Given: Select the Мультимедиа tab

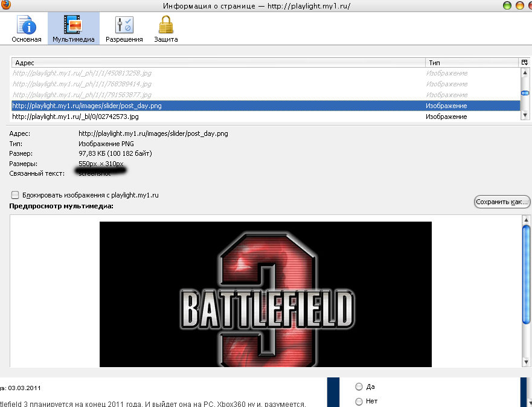Looking at the screenshot, I should point(74,29).
